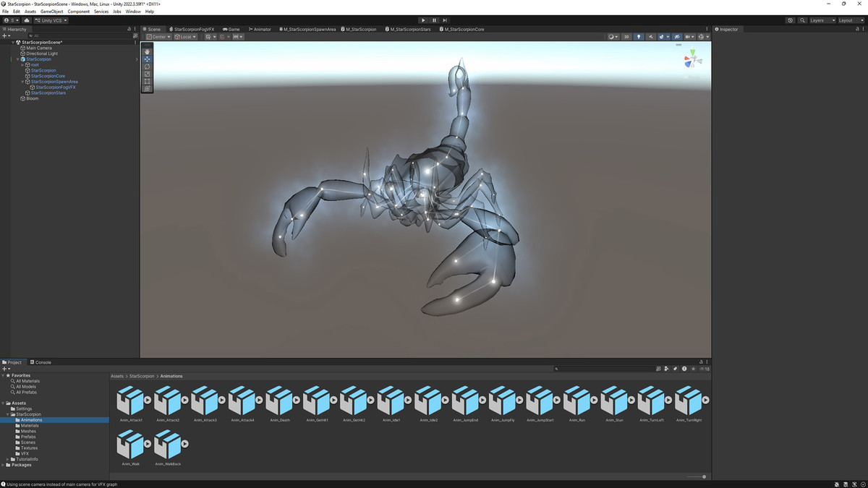Open the Undo History icon
The width and height of the screenshot is (868, 488).
tap(791, 20)
